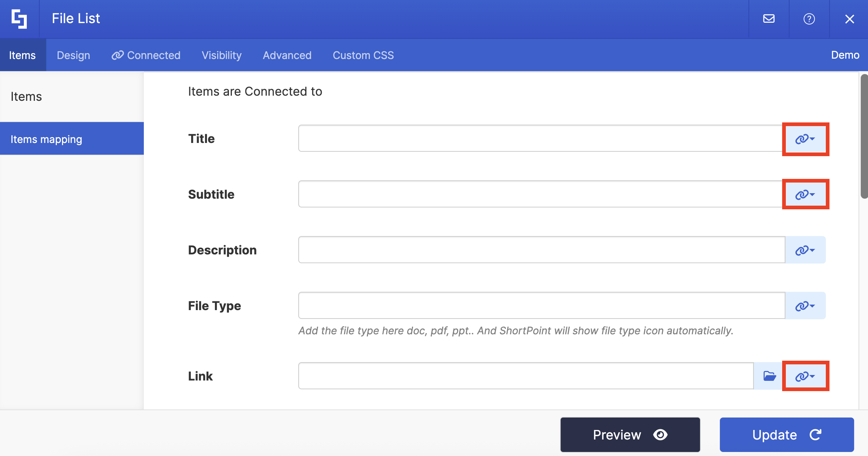Open Description field connection dropdown
The height and width of the screenshot is (456, 868).
pos(805,250)
